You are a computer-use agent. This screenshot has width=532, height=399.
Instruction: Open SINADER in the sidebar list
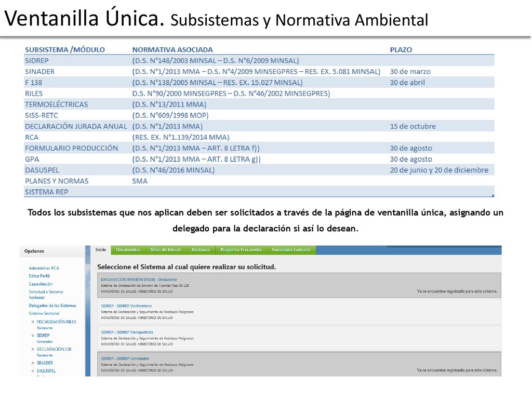[x=45, y=363]
